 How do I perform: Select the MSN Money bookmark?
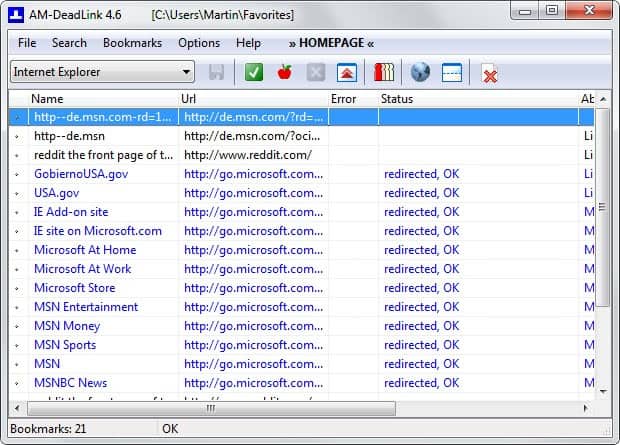[301, 326]
